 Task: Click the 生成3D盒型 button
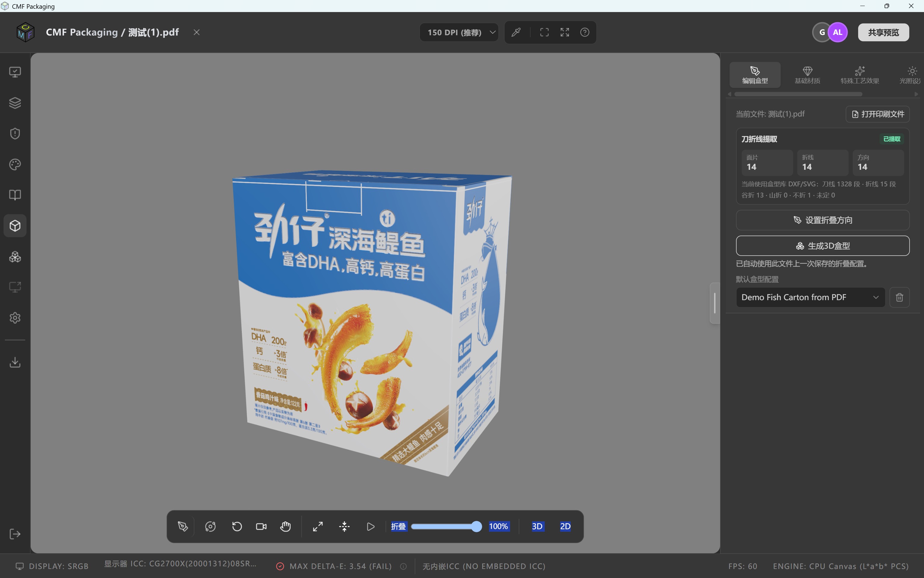point(822,246)
